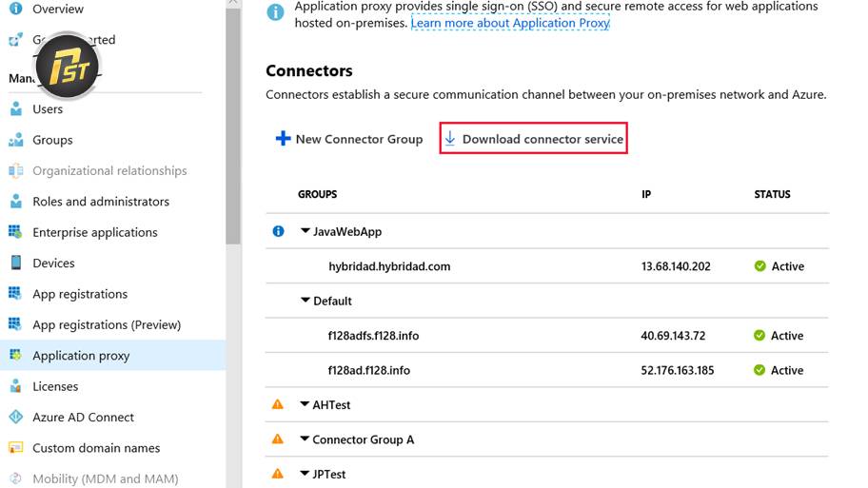Open Custom domain names
Viewport: 868px width, 488px height.
tap(96, 448)
